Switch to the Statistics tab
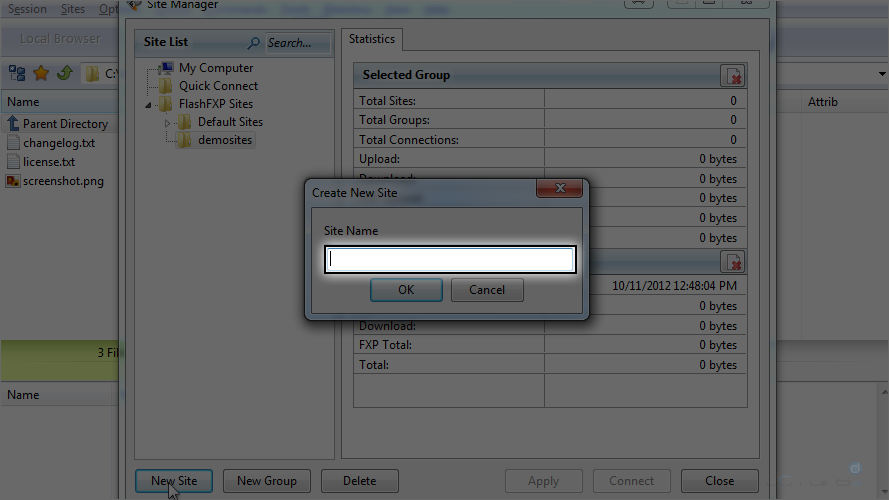Viewport: 889px width, 500px height. 372,39
